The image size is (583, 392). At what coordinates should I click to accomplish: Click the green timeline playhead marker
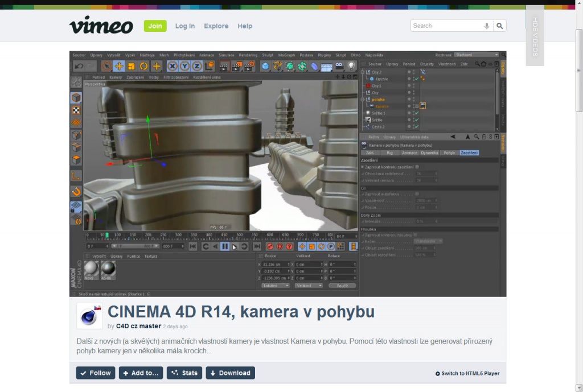[107, 235]
